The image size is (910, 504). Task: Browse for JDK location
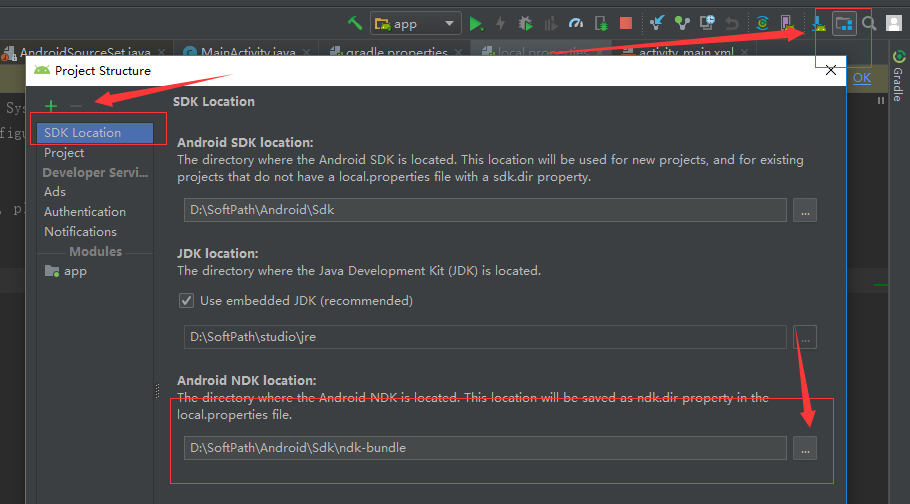(x=805, y=337)
